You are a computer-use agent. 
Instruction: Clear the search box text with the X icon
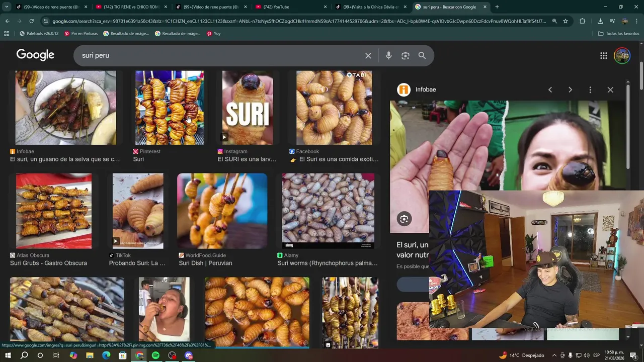368,56
